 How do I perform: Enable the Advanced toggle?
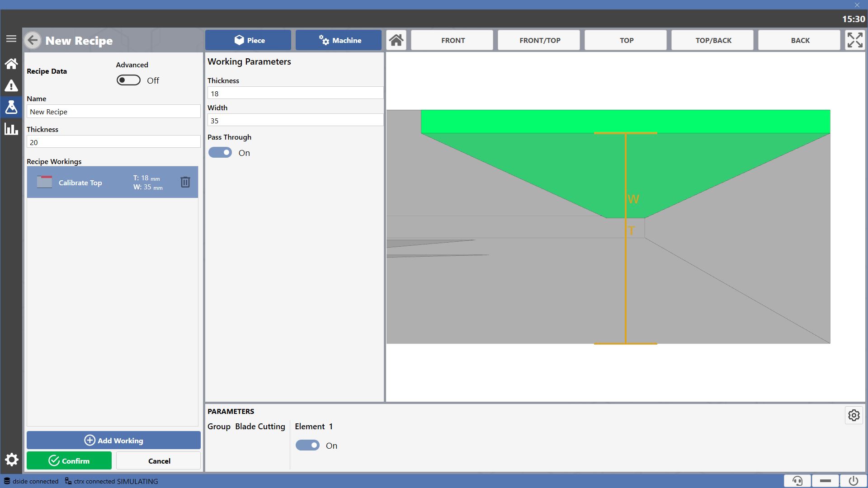128,80
